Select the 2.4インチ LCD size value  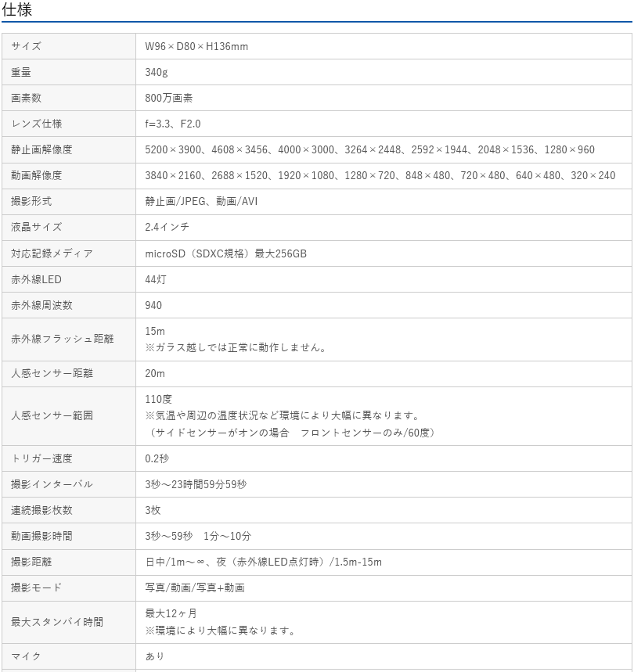(167, 227)
